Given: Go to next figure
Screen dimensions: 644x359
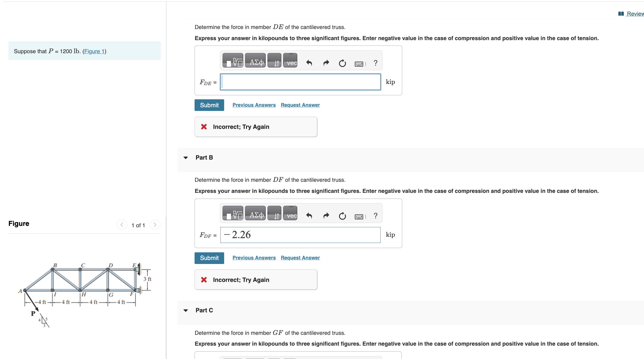Looking at the screenshot, I should [x=155, y=225].
